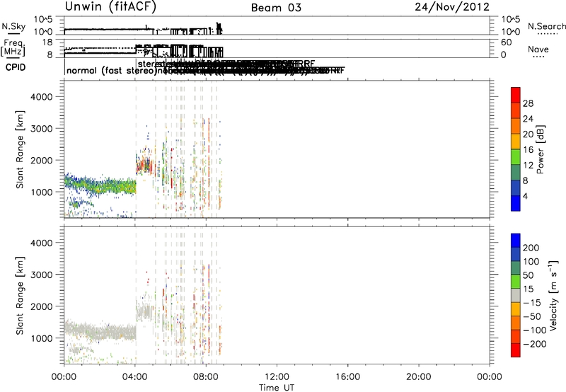
Task: Select the '08:00' time tick label
Action: click(206, 377)
